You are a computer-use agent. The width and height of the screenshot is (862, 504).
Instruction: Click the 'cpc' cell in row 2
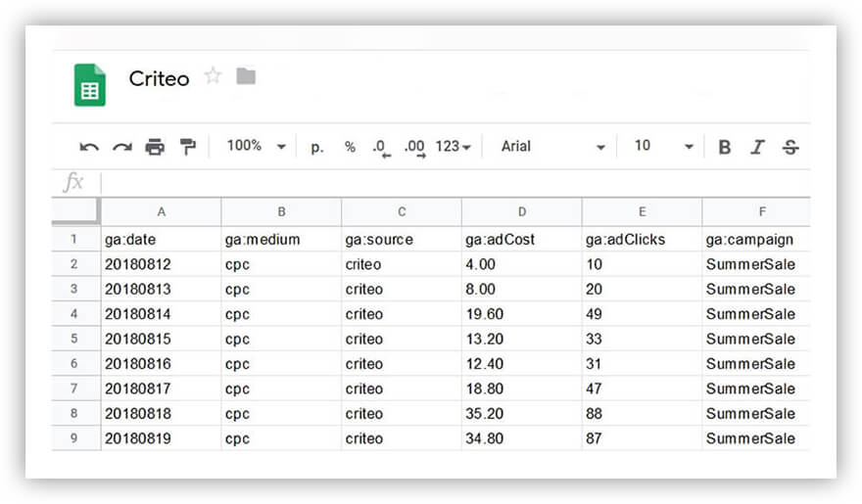click(281, 264)
